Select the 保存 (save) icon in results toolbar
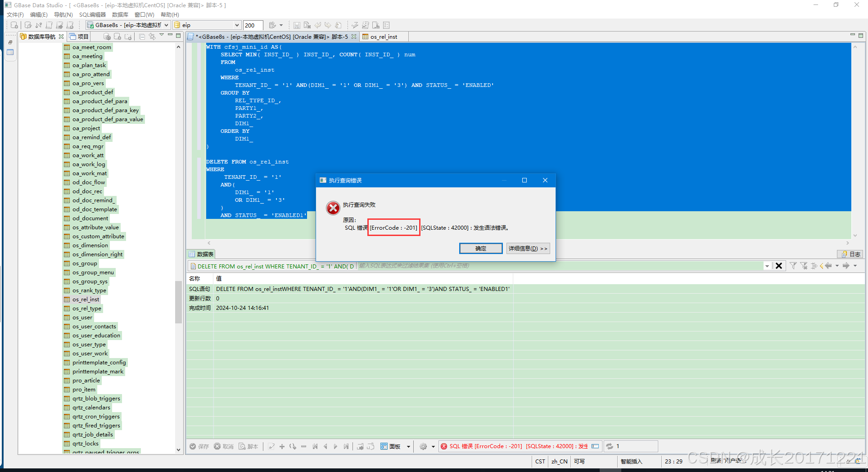Image resolution: width=868 pixels, height=472 pixels. [x=193, y=446]
